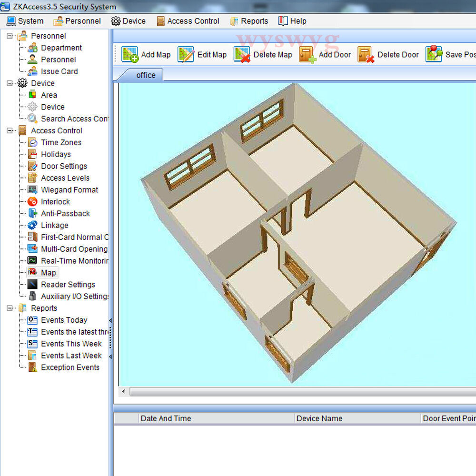This screenshot has width=476, height=476.
Task: Click the Date And Time column header
Action: pos(166,418)
